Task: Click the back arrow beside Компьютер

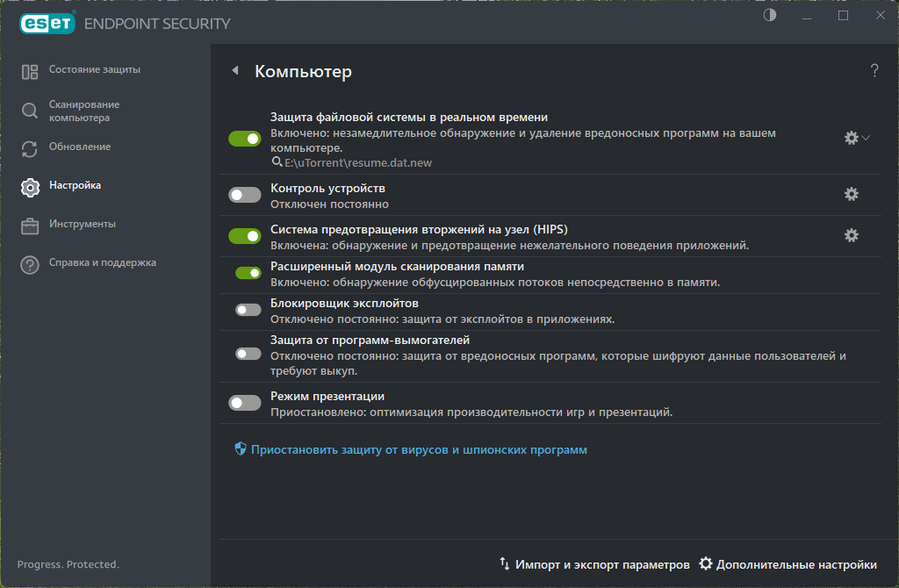Action: tap(235, 71)
